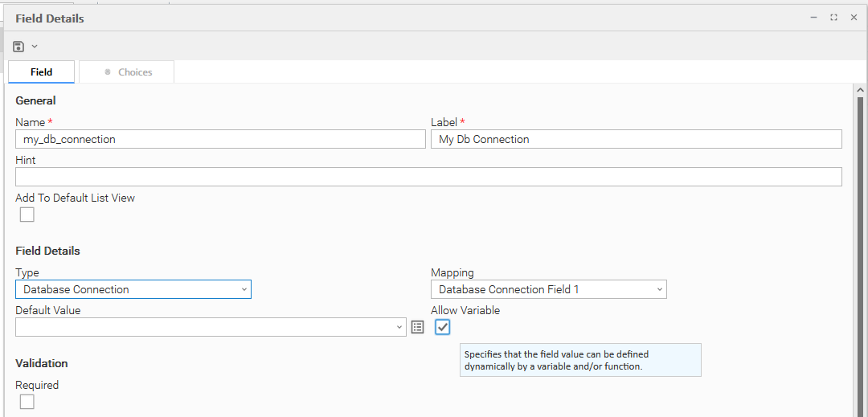
Task: Click the Field Details title bar text
Action: [x=50, y=18]
